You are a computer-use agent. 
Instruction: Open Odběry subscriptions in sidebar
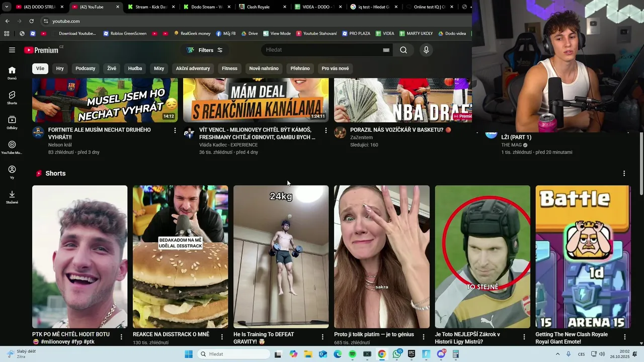(12, 123)
